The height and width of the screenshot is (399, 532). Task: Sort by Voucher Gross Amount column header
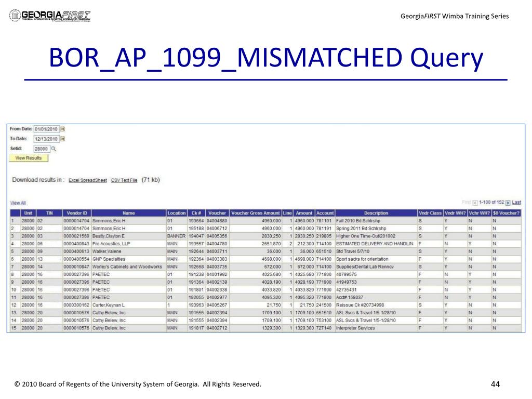[256, 213]
